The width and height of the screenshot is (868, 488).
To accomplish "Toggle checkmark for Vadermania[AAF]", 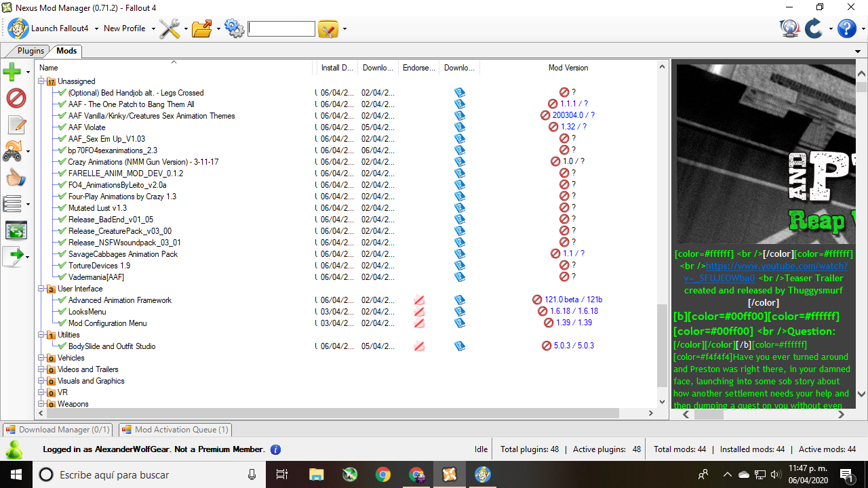I will [x=62, y=277].
